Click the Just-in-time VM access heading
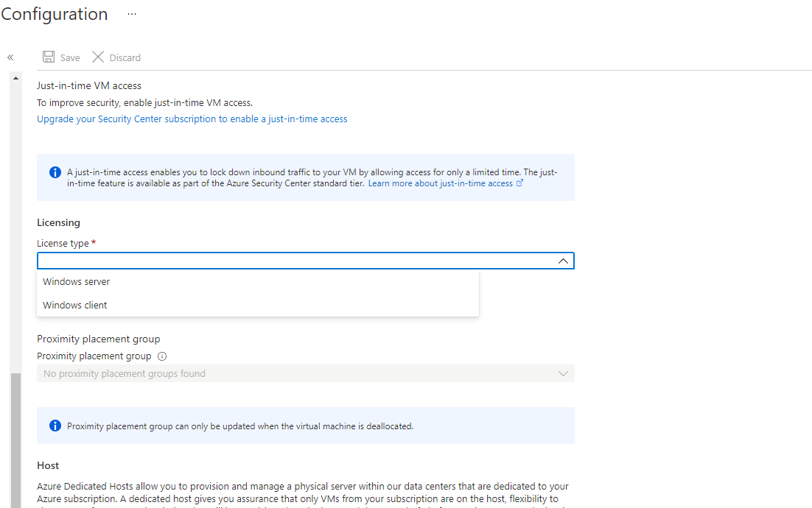The width and height of the screenshot is (812, 508). coord(89,86)
